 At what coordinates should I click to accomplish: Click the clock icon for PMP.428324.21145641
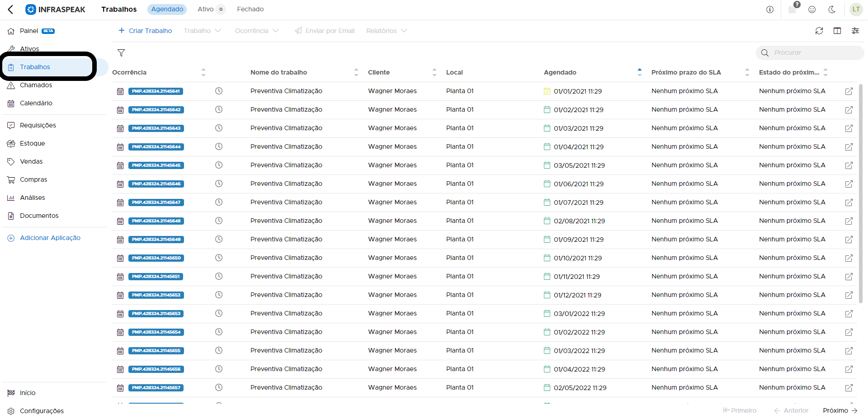tap(219, 91)
